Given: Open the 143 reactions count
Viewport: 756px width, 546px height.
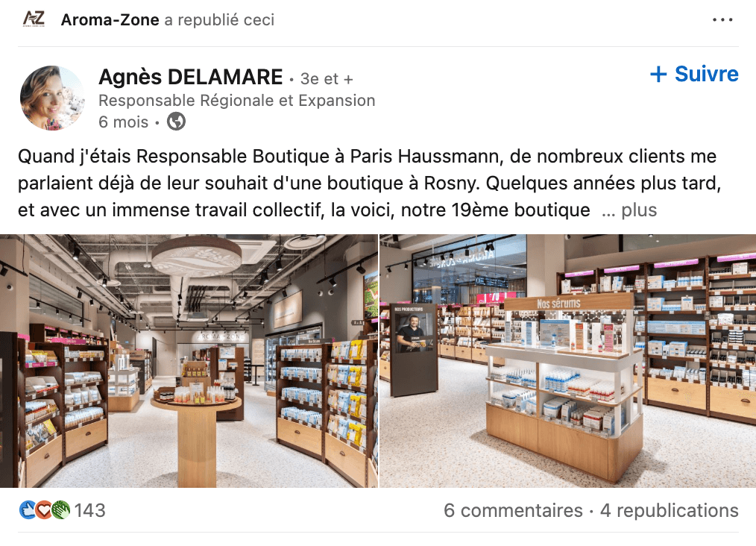Looking at the screenshot, I should click(x=89, y=510).
